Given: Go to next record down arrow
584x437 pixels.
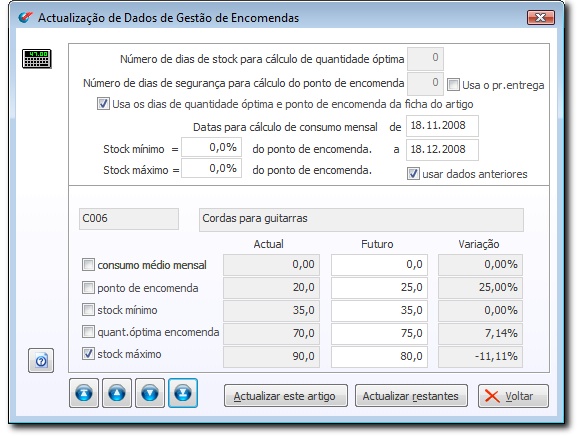Looking at the screenshot, I should coord(150,393).
